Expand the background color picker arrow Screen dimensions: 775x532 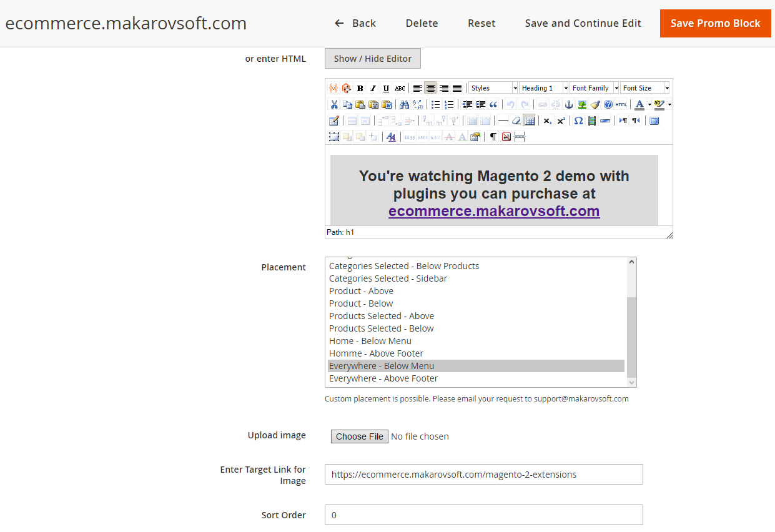(669, 104)
